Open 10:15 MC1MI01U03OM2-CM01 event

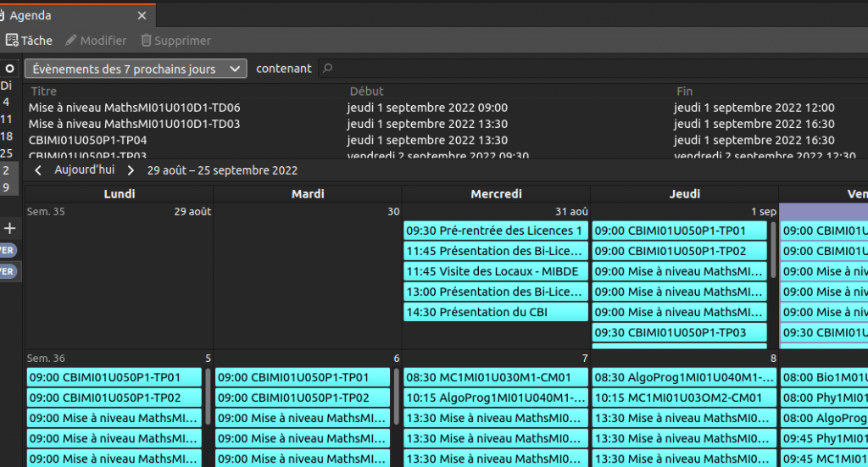tap(684, 398)
